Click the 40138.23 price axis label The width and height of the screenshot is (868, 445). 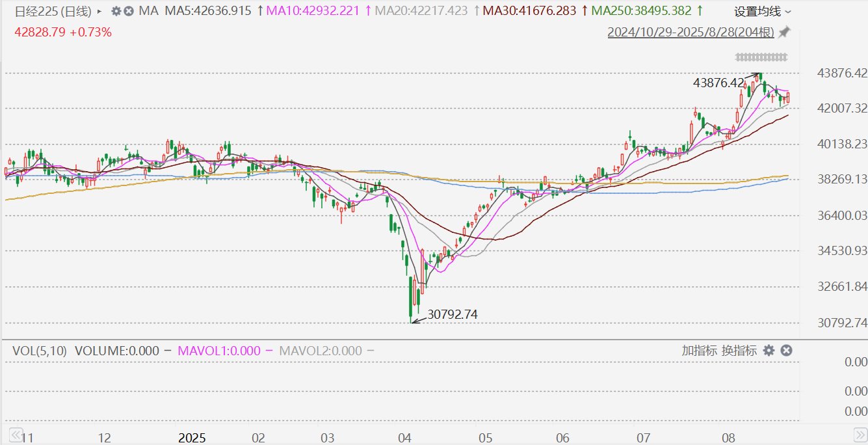841,144
